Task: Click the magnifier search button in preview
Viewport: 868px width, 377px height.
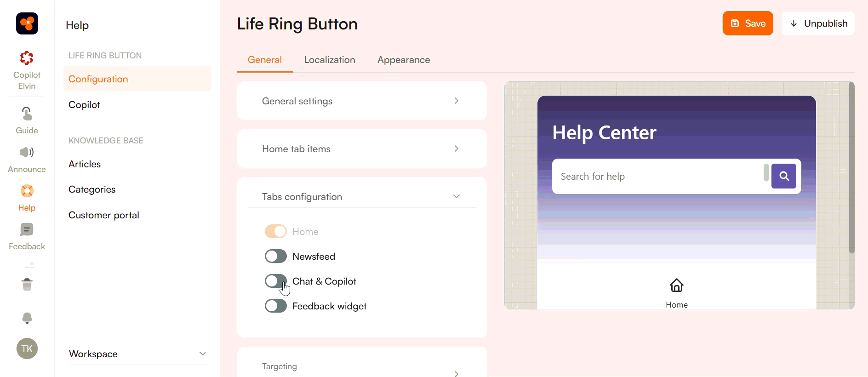Action: point(784,176)
